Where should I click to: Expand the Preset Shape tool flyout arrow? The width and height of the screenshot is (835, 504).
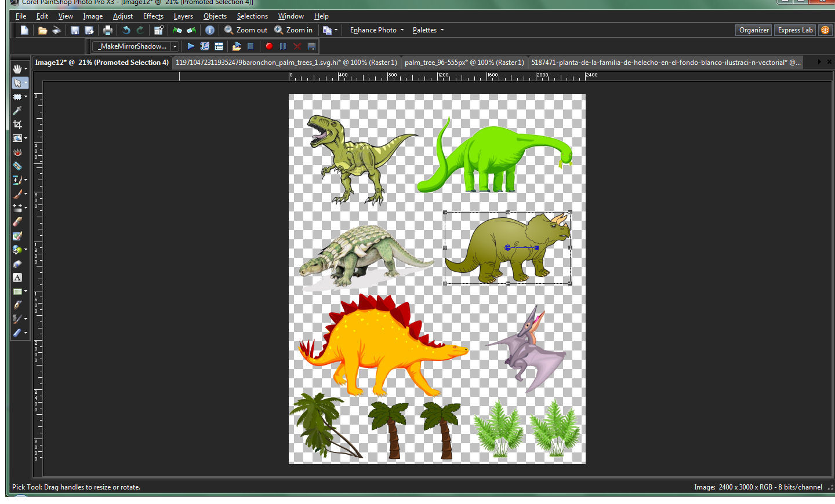26,291
